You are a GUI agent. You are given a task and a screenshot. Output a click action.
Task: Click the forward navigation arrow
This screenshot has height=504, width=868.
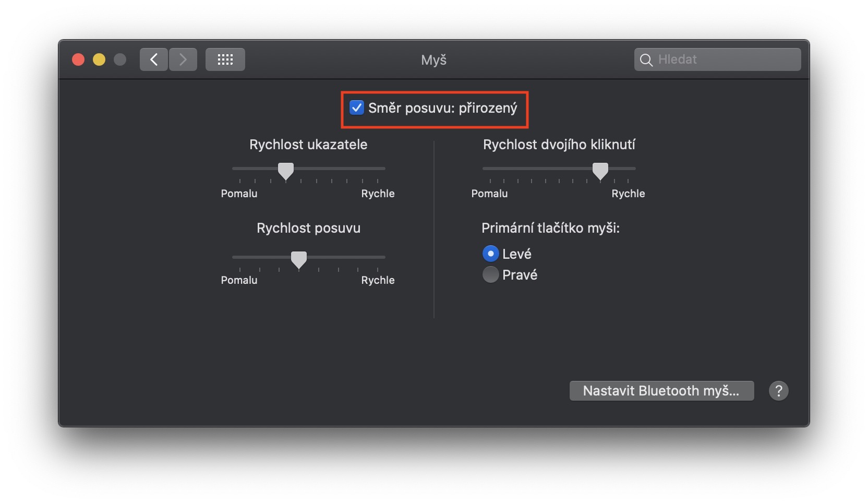tap(183, 59)
